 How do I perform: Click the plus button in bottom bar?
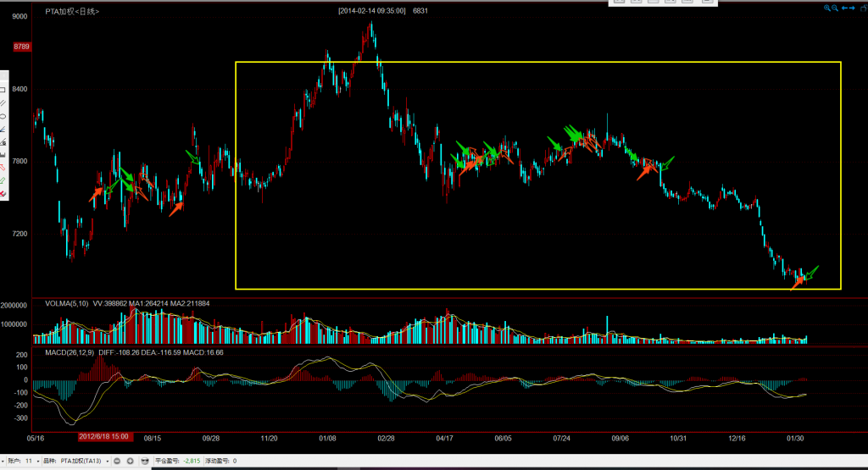click(x=131, y=461)
